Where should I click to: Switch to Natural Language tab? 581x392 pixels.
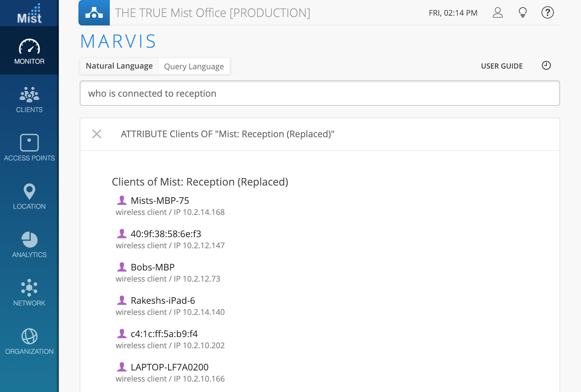119,66
